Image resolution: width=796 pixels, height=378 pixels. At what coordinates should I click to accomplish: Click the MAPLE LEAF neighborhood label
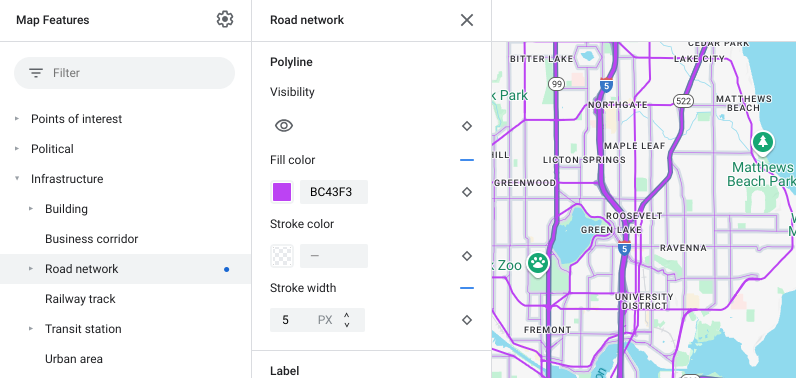635,146
